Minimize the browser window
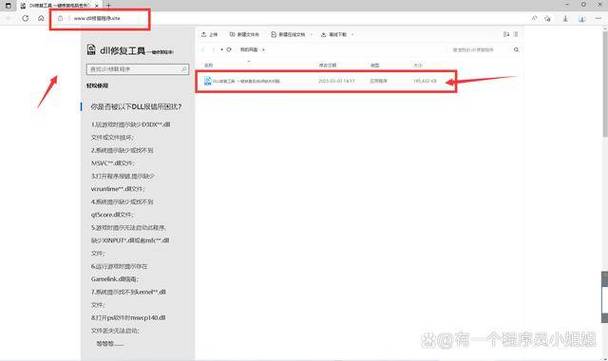The height and width of the screenshot is (361, 608). 567,5
